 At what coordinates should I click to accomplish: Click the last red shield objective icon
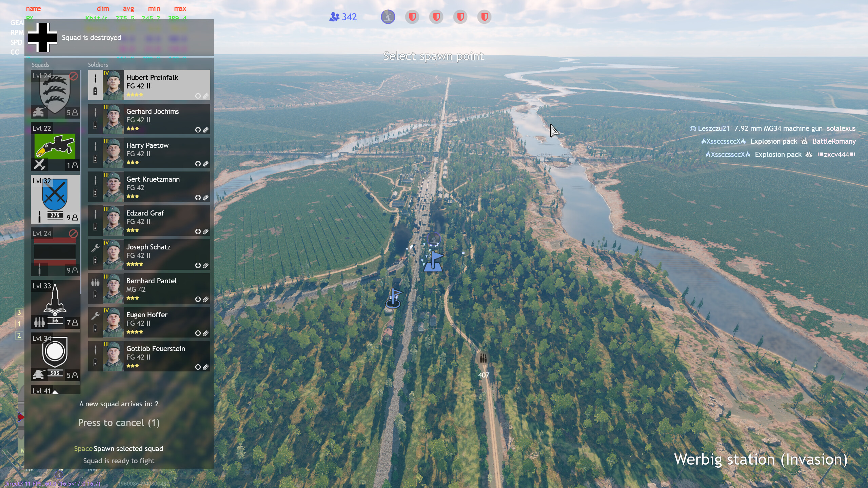click(x=484, y=17)
